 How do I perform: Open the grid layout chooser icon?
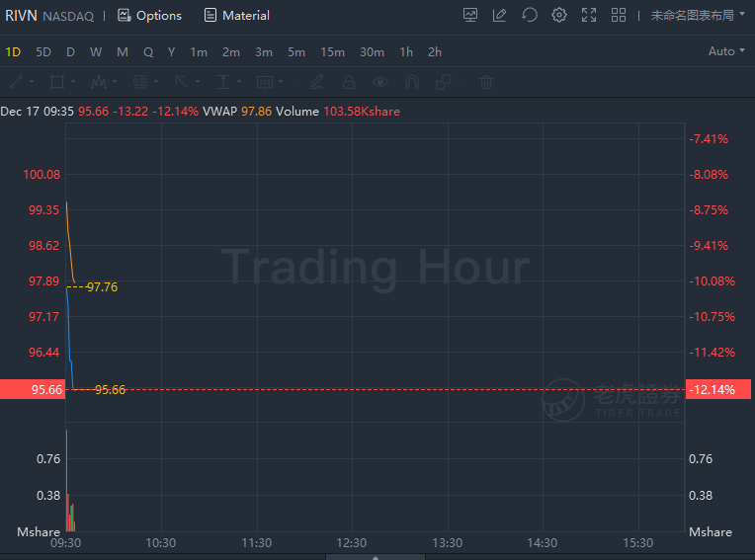coord(619,15)
